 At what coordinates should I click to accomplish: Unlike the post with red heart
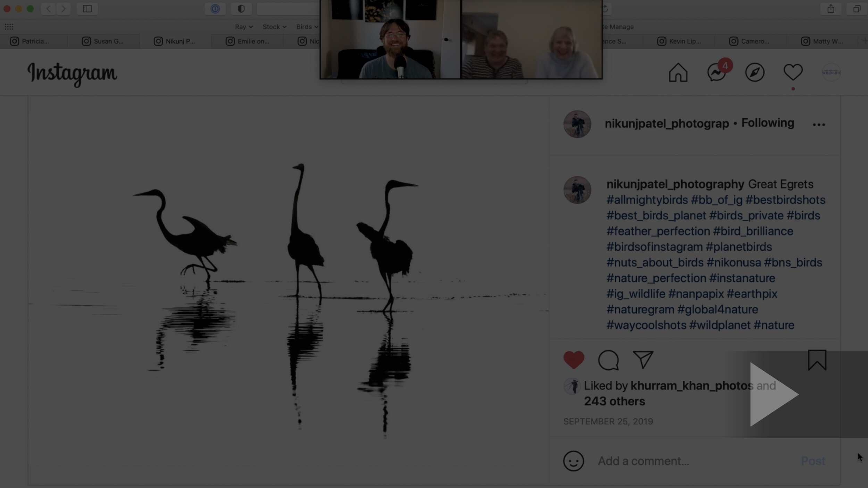(x=574, y=360)
